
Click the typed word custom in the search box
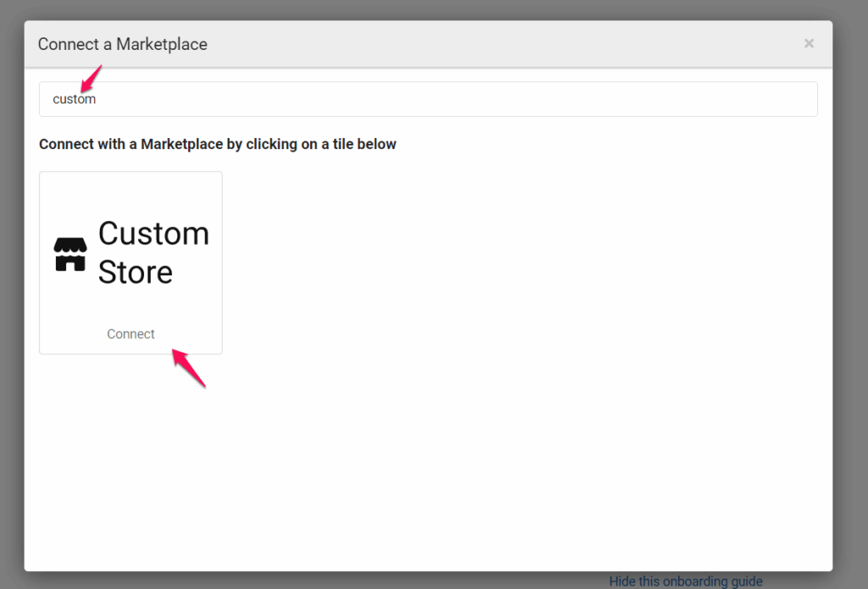74,99
